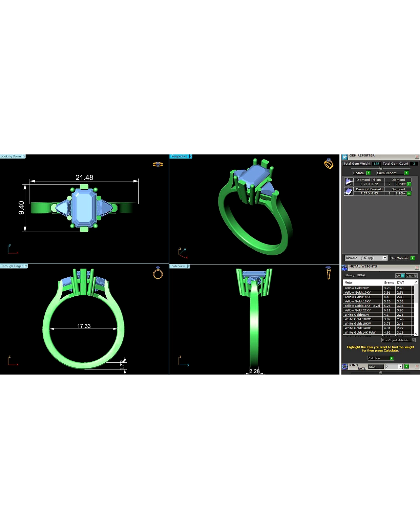The width and height of the screenshot is (420, 529).
Task: Enable Use Object Materials option
Action: (398, 340)
